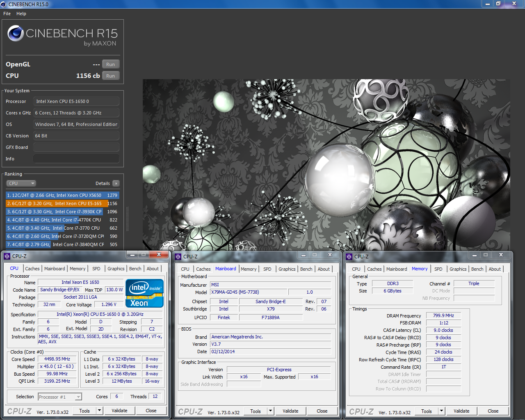Select ranking entry i7-3720QM score 590
Image resolution: width=525 pixels, height=420 pixels.
(62, 236)
